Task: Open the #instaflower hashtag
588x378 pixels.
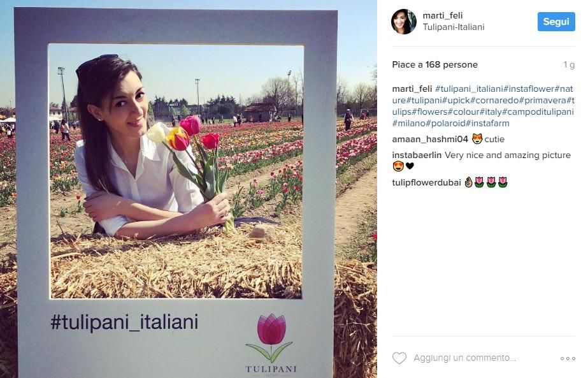Action: point(529,89)
